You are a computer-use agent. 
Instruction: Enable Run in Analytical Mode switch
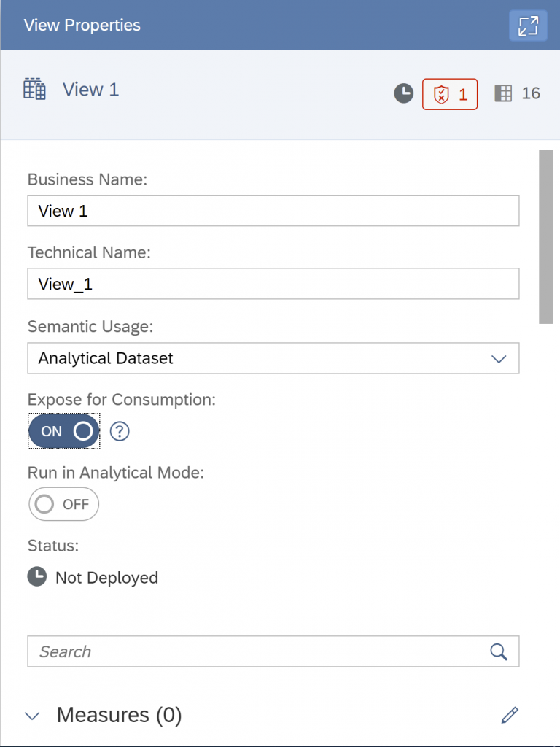click(64, 504)
